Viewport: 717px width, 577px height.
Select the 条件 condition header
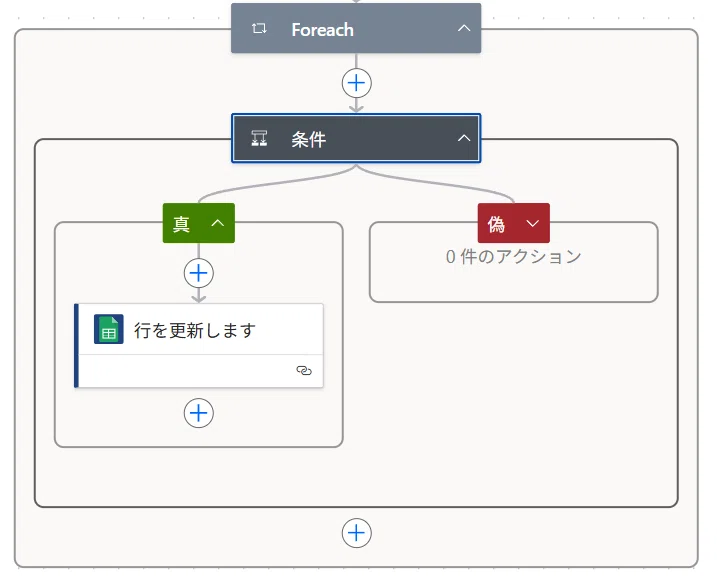(x=356, y=138)
